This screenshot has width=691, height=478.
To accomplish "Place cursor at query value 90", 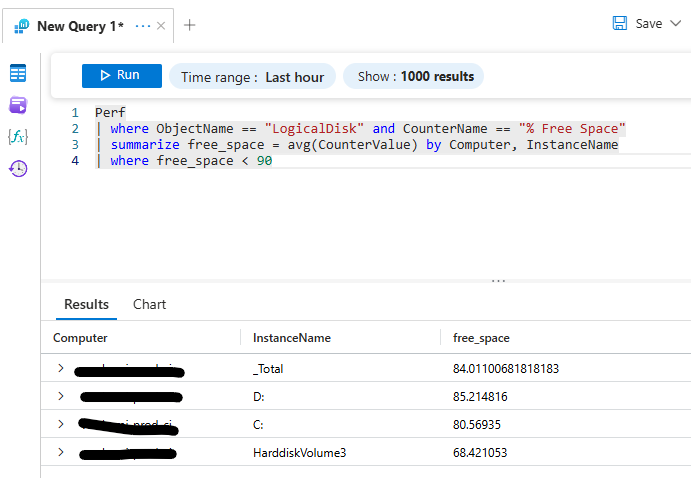I will coord(264,161).
